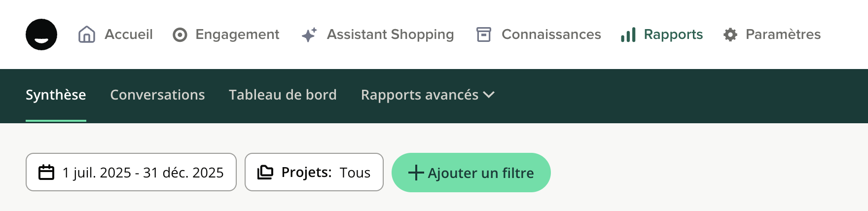Switch to the Conversations tab

pos(157,95)
